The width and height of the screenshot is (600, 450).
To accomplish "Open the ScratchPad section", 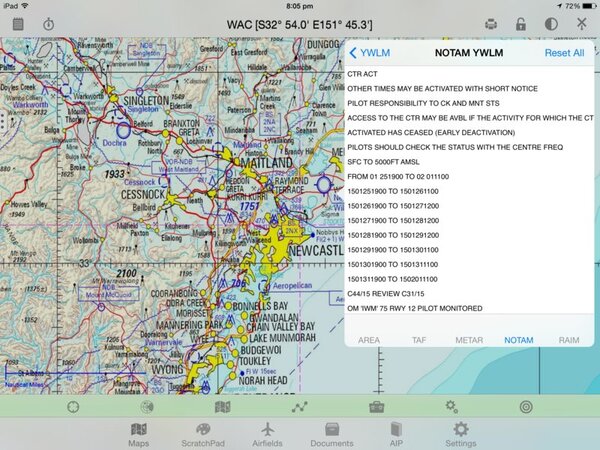I will click(203, 435).
